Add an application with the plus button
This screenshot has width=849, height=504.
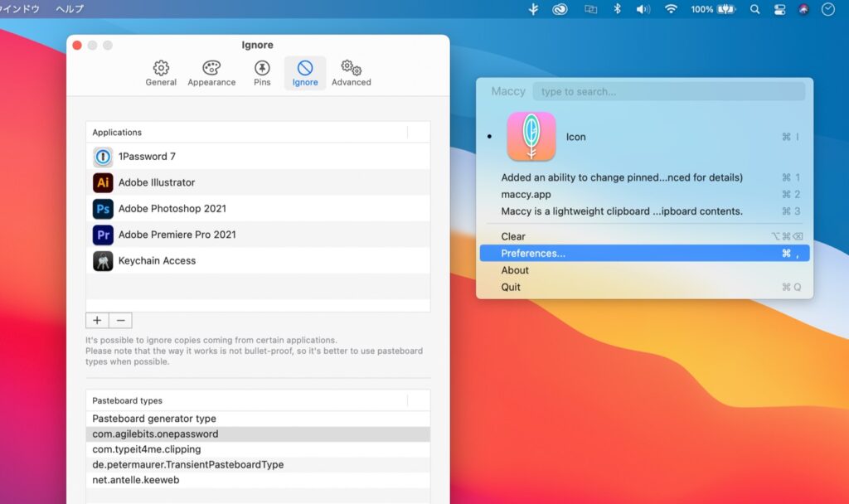click(96, 320)
